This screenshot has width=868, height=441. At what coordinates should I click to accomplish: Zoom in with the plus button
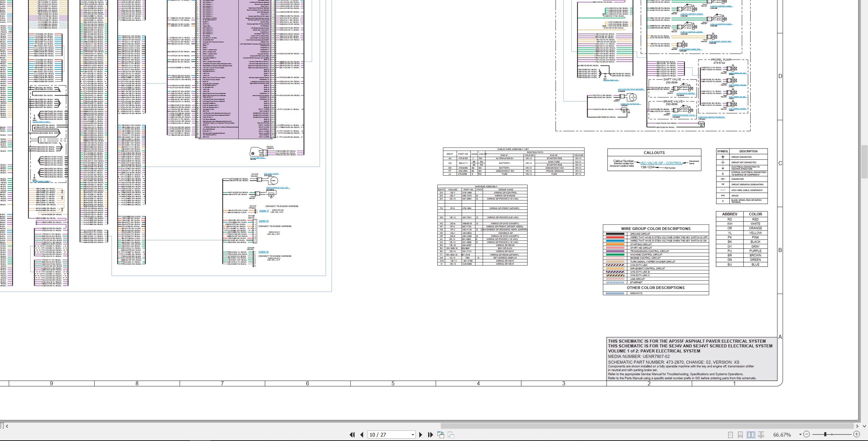click(856, 434)
